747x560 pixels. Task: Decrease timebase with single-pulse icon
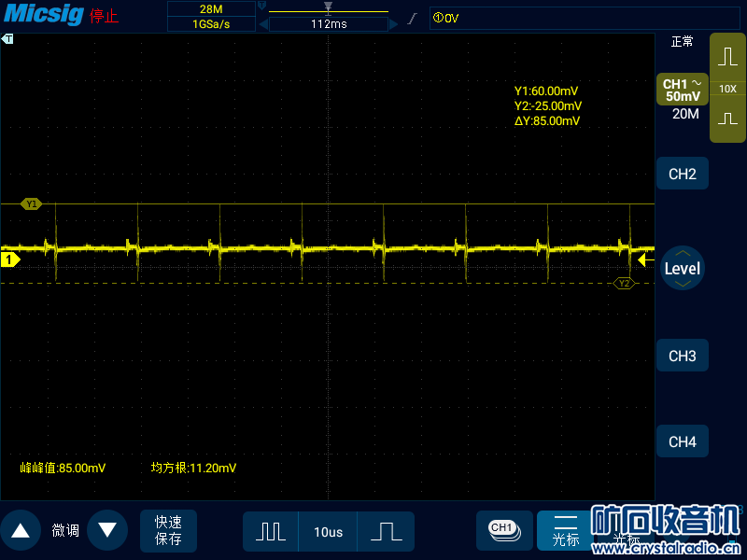386,531
